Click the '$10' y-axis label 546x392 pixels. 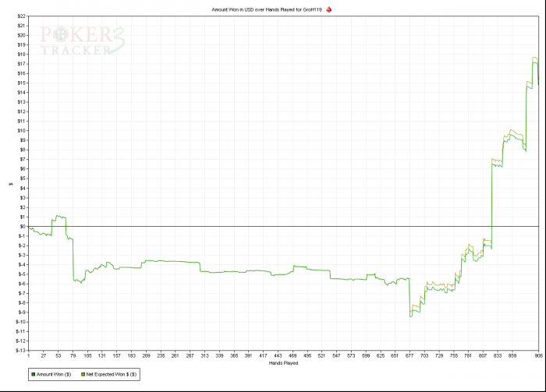[21, 131]
